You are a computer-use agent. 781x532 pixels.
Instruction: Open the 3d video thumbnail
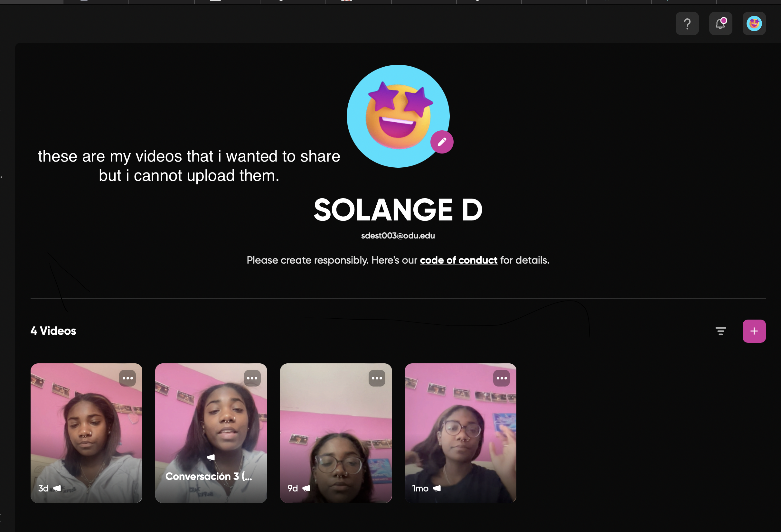click(86, 433)
